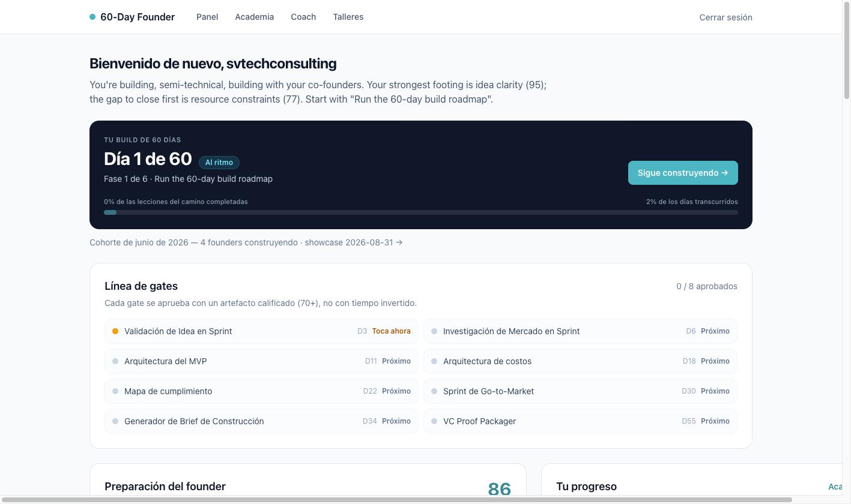Go to Academia section
The image size is (851, 504).
click(255, 17)
